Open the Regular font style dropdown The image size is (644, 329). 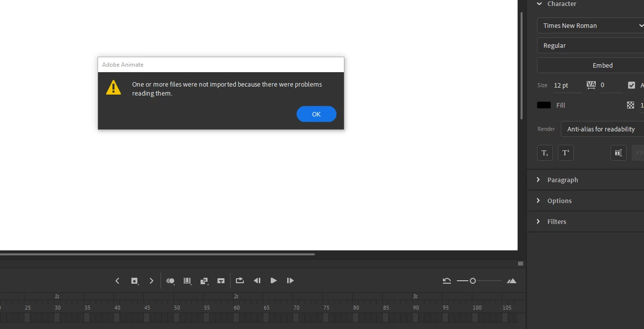[x=590, y=45]
